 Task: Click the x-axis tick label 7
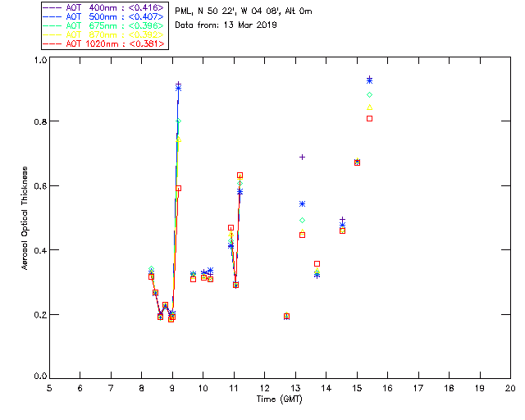111,388
